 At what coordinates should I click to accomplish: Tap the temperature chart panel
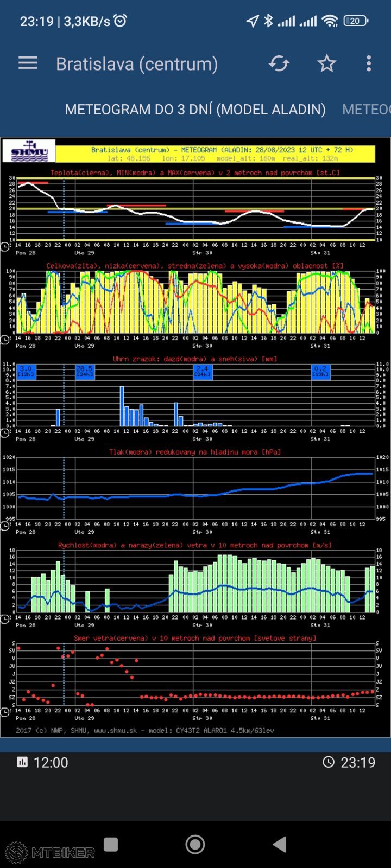[x=195, y=208]
